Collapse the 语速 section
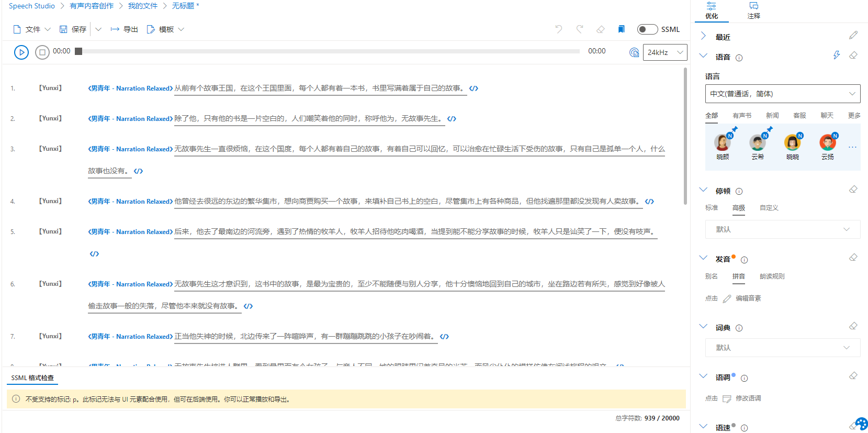Screen dimensions: 868x433 point(703,426)
